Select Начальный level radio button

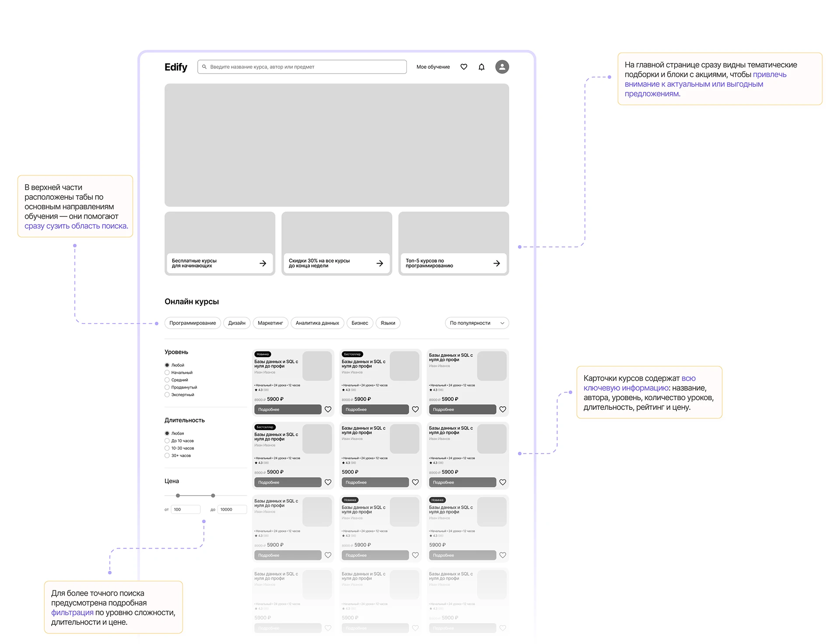(x=167, y=373)
